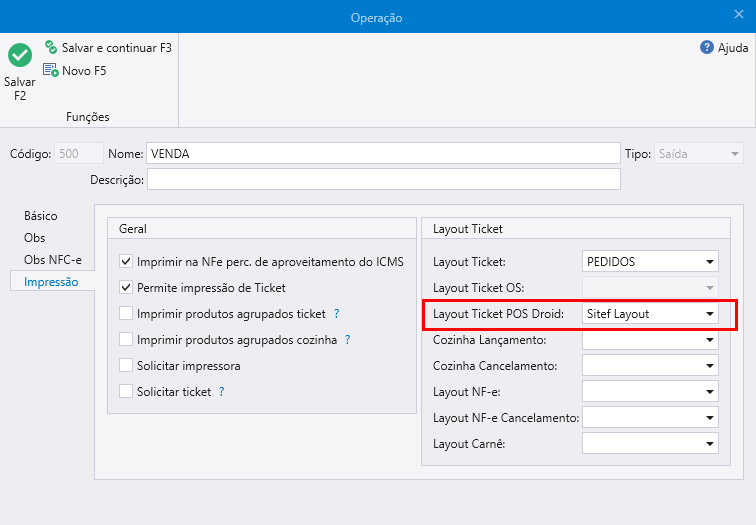Click the green Salvar F2 checkmark icon
This screenshot has height=525, width=756.
[x=20, y=55]
